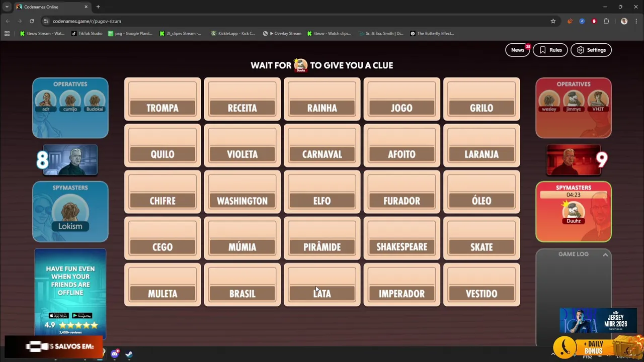Open the tab search dropdown

point(7,7)
